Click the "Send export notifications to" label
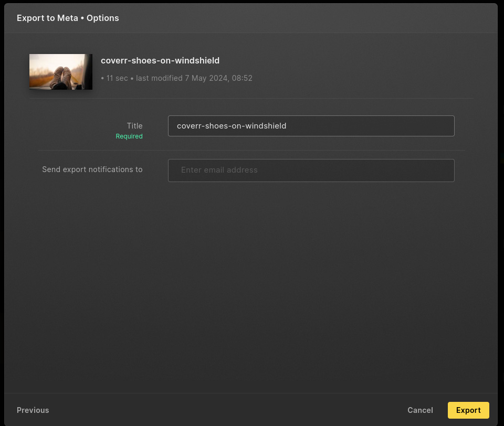This screenshot has width=504, height=426. [92, 169]
